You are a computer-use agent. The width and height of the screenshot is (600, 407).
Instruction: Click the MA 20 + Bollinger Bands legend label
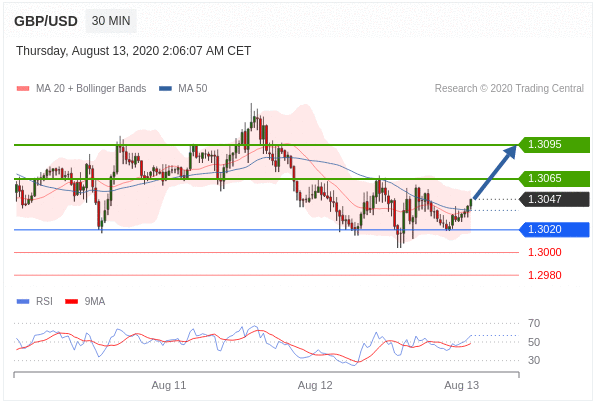(91, 88)
